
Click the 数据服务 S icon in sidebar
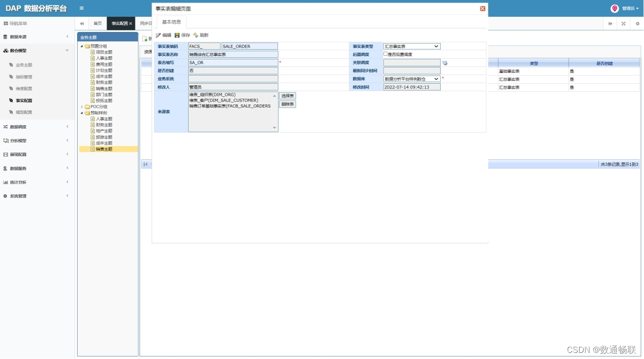click(x=6, y=168)
